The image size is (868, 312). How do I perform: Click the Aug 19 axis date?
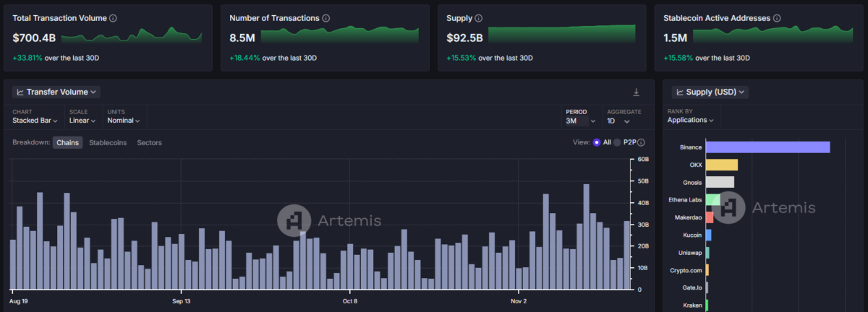coord(19,300)
